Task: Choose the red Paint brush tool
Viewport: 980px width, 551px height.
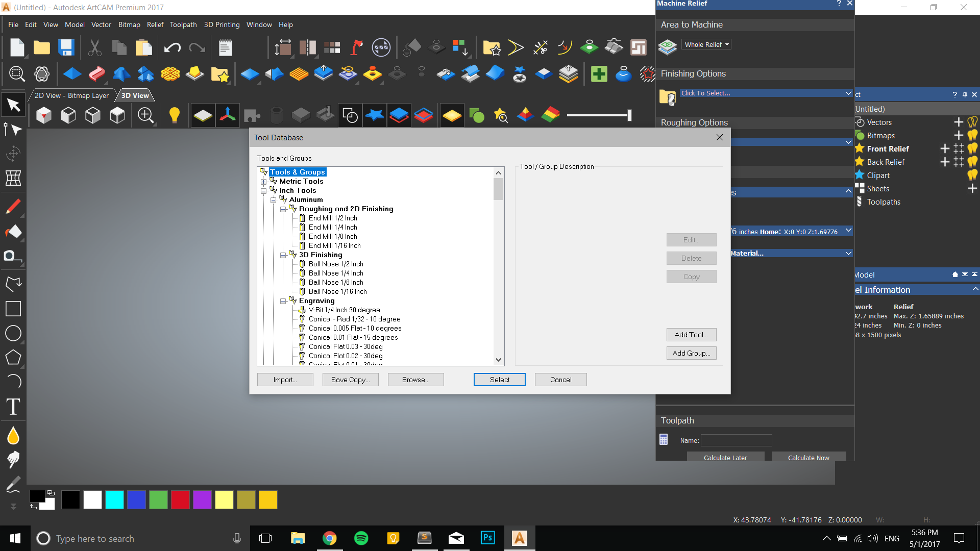Action: point(13,207)
